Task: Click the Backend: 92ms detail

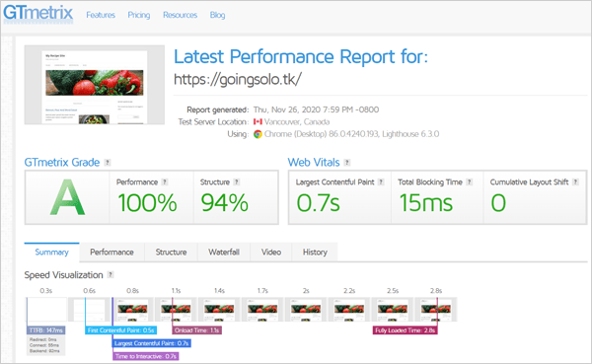Action: (44, 351)
